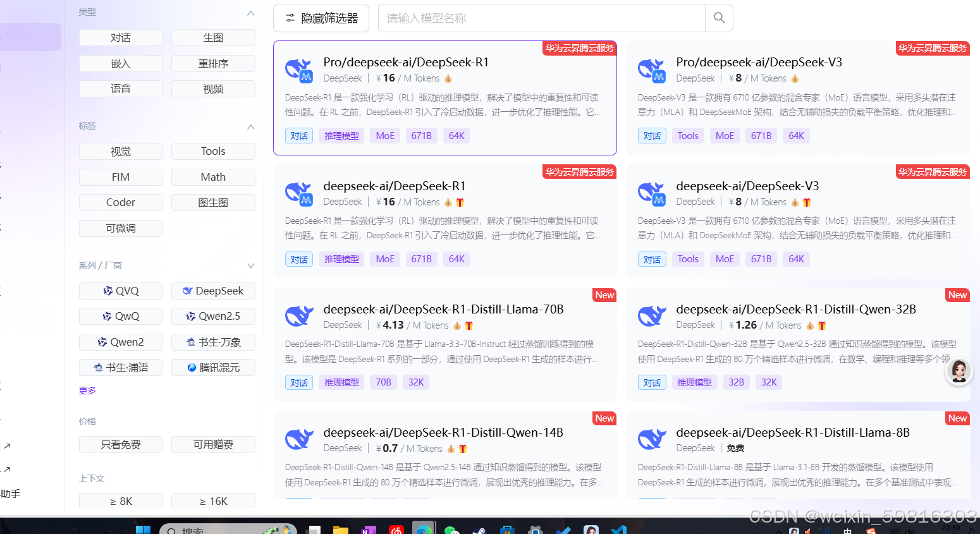Enable the 可用赠费 price filter
Viewport: 980px width, 534px height.
tap(213, 445)
